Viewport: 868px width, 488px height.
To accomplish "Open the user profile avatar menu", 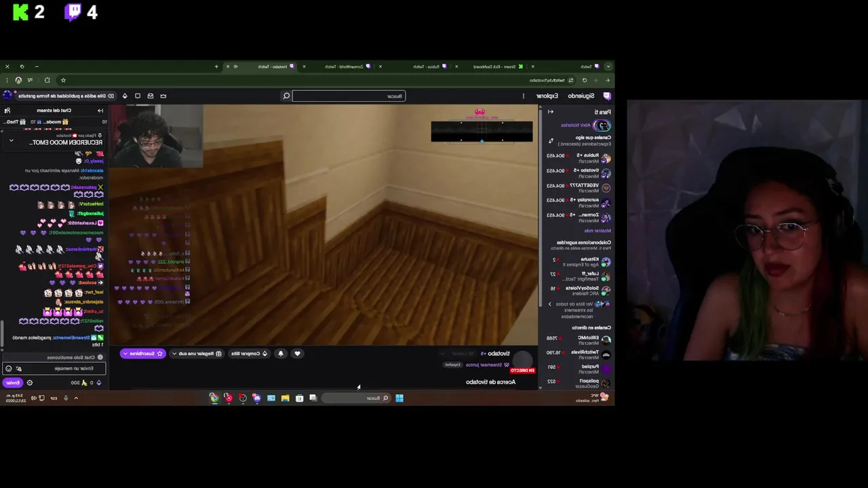I will click(7, 96).
